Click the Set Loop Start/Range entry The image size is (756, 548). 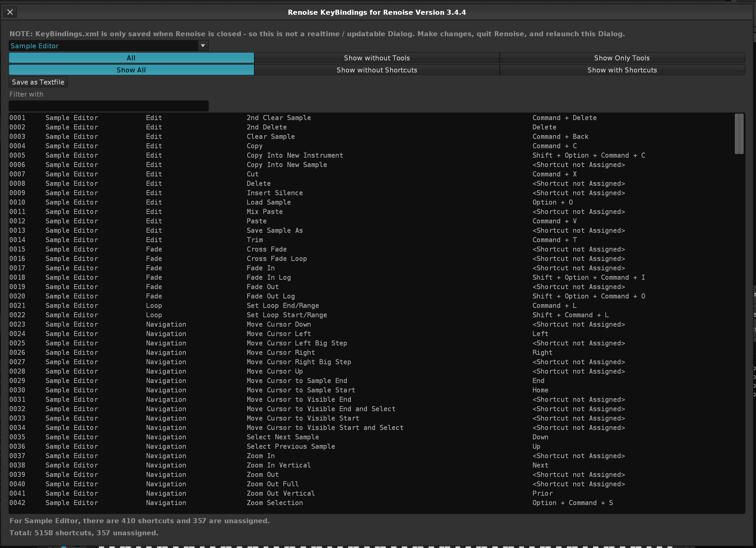pyautogui.click(x=286, y=315)
